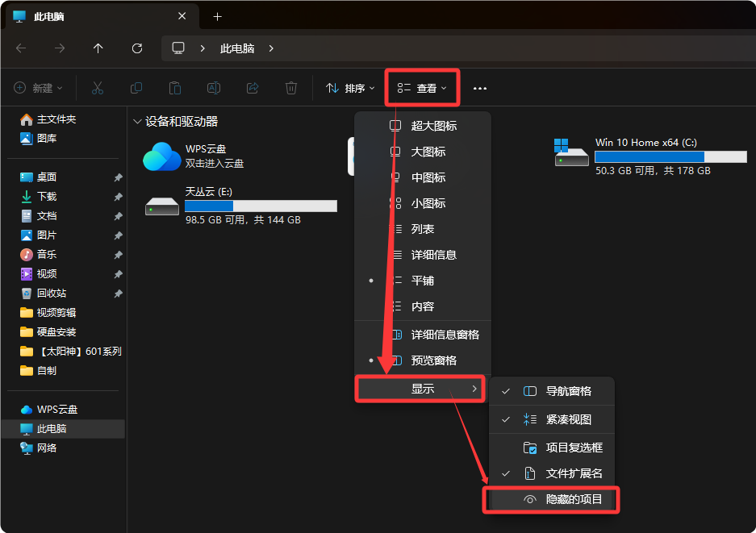Go up one folder level arrow
The image size is (756, 533).
[x=98, y=48]
